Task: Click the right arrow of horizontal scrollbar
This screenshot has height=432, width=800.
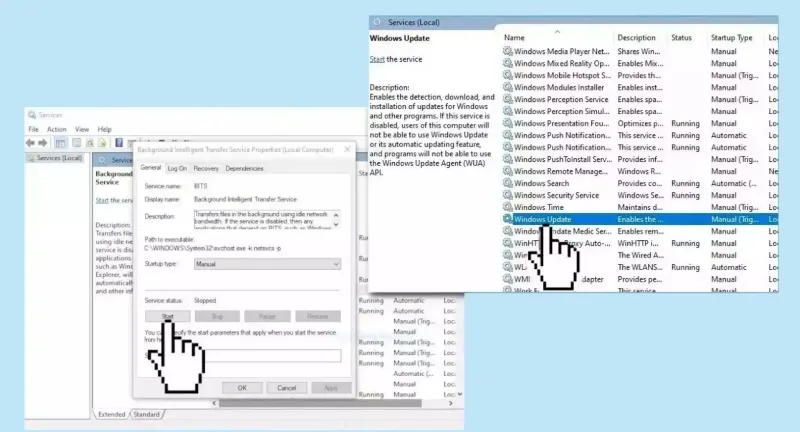Action: click(451, 403)
